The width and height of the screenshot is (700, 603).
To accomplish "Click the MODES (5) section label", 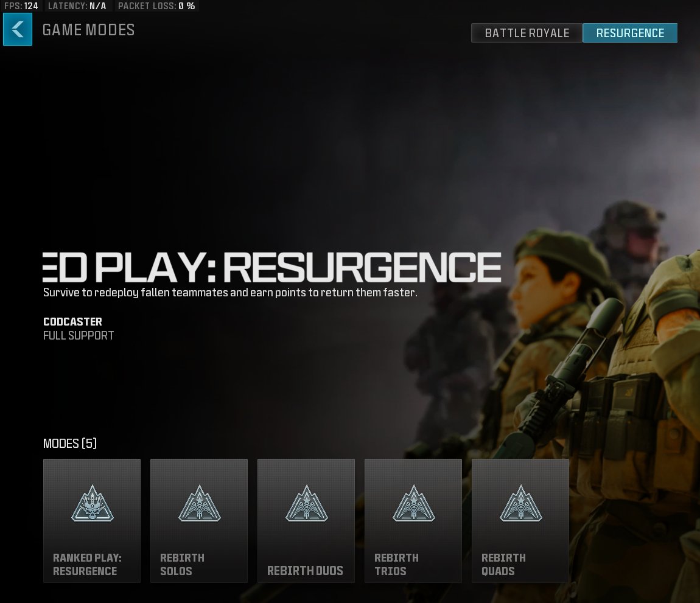I will click(x=69, y=443).
